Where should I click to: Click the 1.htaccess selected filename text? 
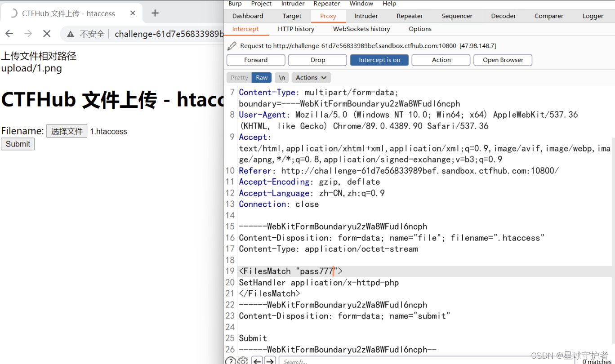point(108,132)
